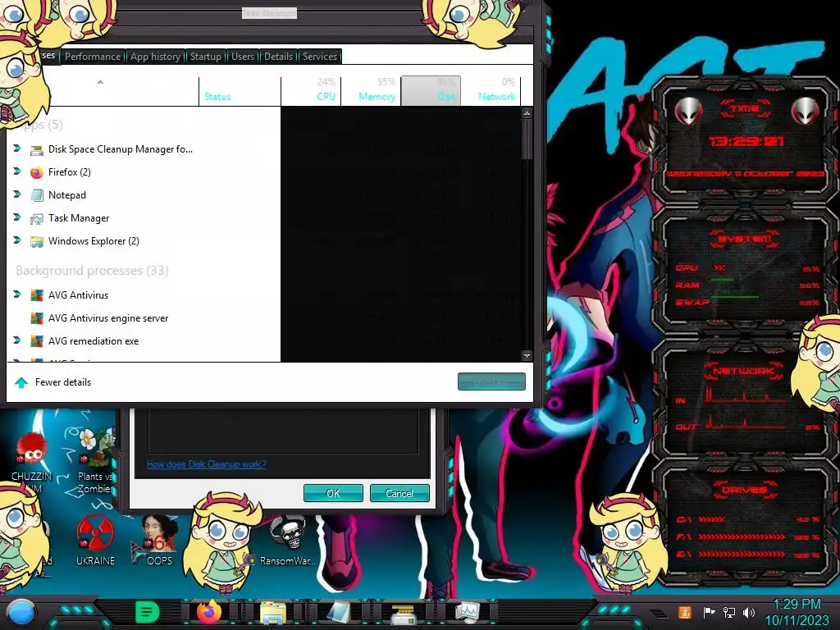Click the Java tray icon
This screenshot has height=630, width=840.
coord(685,612)
